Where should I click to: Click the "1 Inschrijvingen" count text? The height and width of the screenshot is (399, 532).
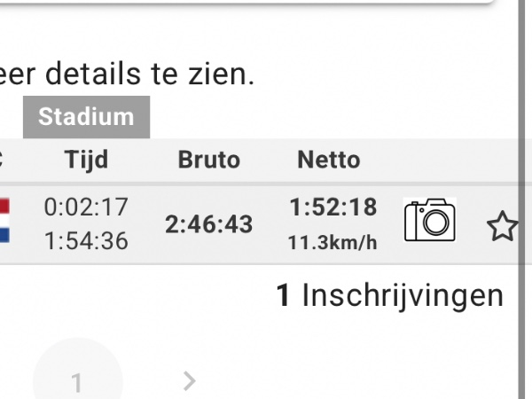(x=389, y=295)
